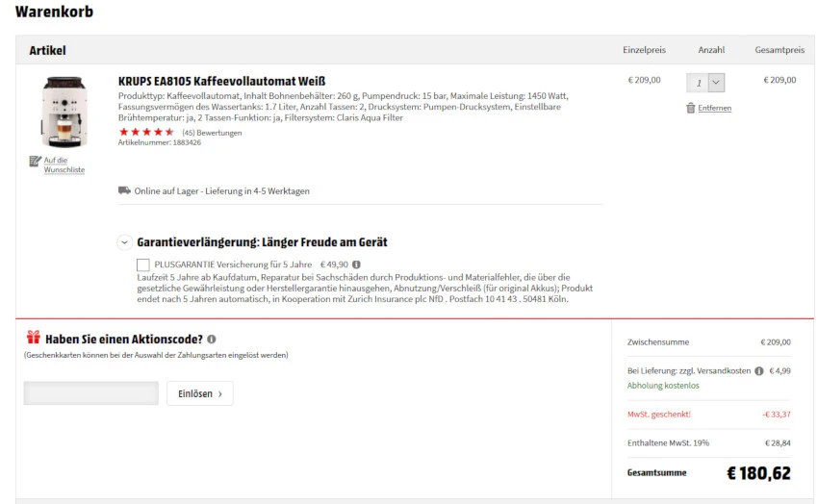Click the -€ 33,37 discount value
The width and height of the screenshot is (818, 504).
coord(777,415)
